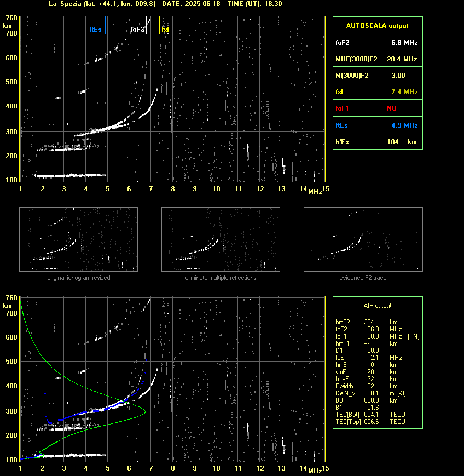Click the 'TEC[Top]' label
Image resolution: width=464 pixels, height=476 pixels.
(x=348, y=422)
